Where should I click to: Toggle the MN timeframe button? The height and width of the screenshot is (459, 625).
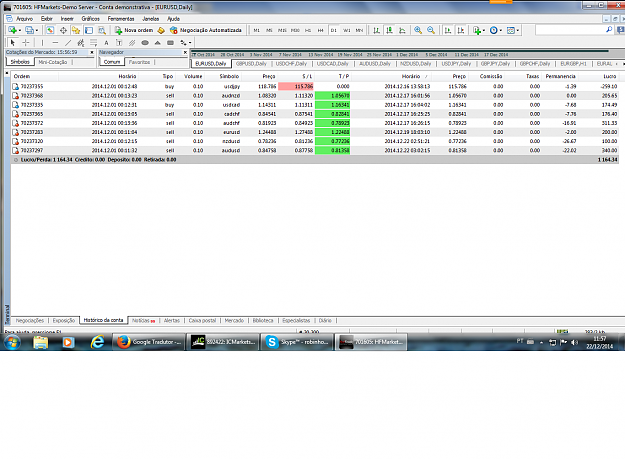359,30
